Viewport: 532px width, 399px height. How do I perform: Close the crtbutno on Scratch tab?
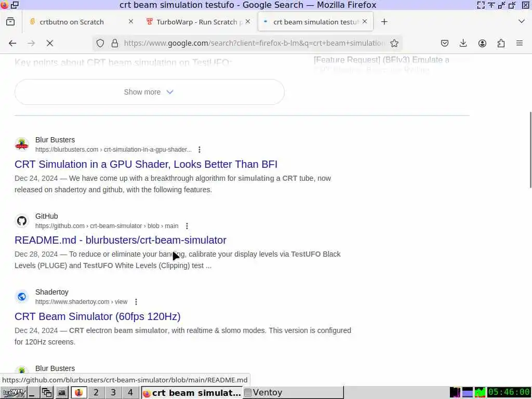(130, 21)
